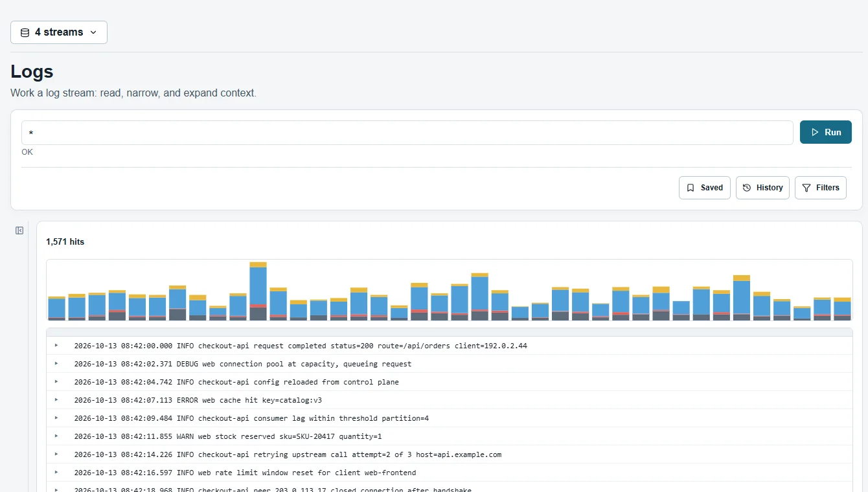
Task: Click the clock icon on History button
Action: click(747, 188)
